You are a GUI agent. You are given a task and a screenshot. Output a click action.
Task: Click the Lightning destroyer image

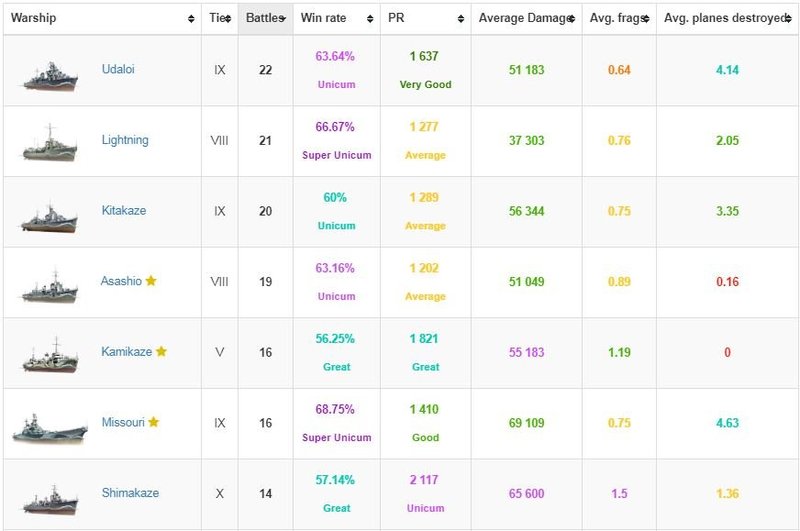pyautogui.click(x=49, y=144)
